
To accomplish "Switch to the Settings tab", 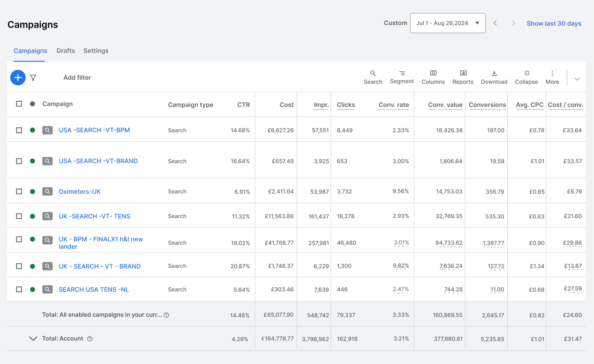I will (96, 51).
